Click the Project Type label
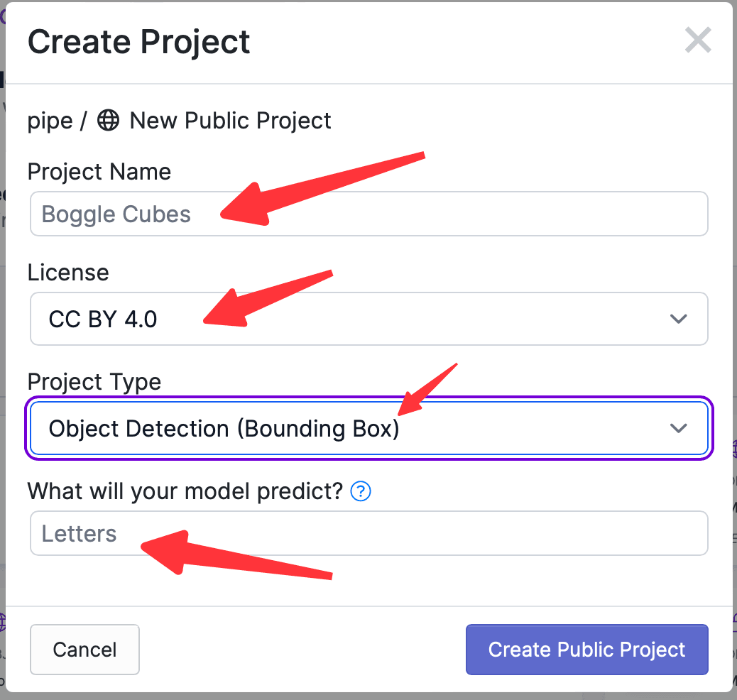The height and width of the screenshot is (700, 737). coord(94,382)
